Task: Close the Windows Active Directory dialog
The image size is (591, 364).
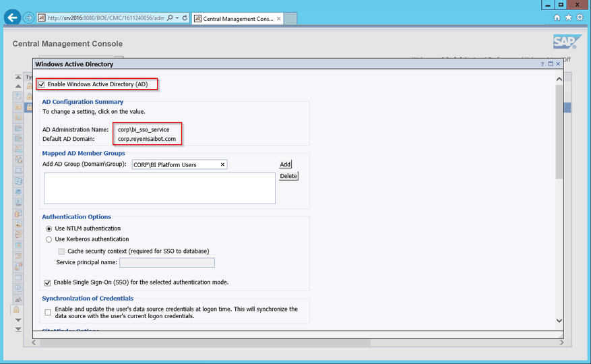Action: tap(558, 64)
